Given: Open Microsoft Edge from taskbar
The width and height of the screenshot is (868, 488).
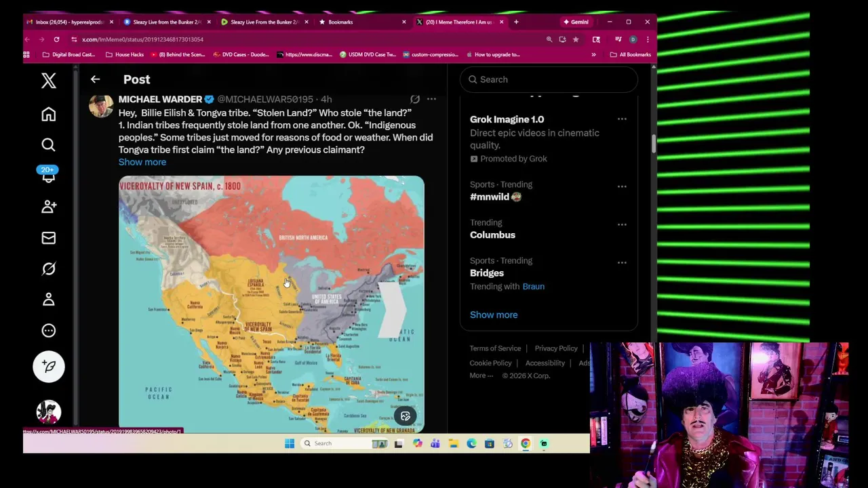Looking at the screenshot, I should tap(471, 443).
